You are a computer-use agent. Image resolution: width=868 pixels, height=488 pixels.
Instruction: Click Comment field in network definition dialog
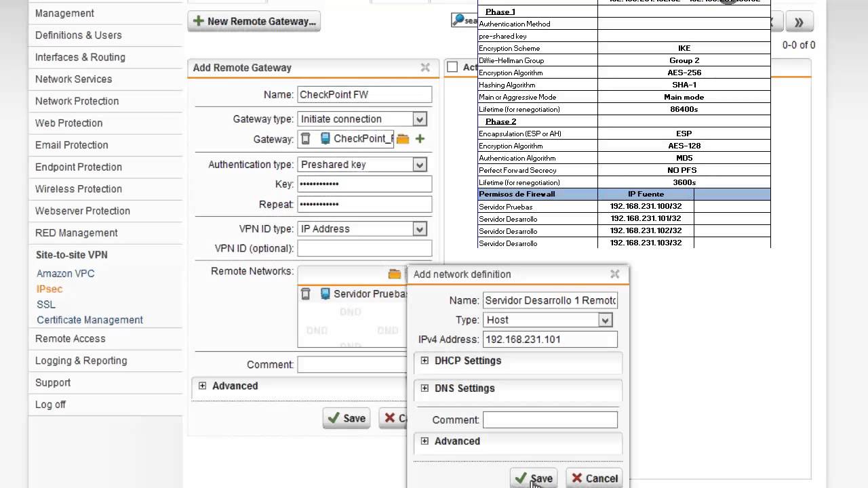click(x=550, y=420)
